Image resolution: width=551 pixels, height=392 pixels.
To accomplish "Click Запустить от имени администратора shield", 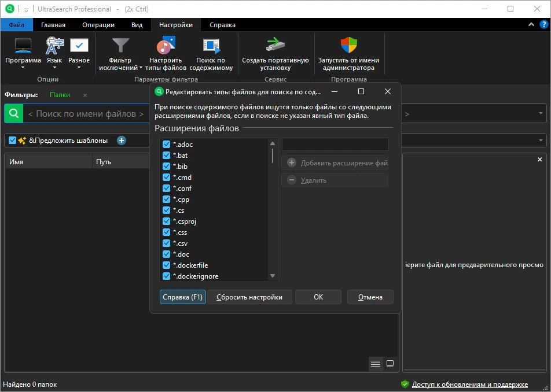I will click(x=348, y=46).
